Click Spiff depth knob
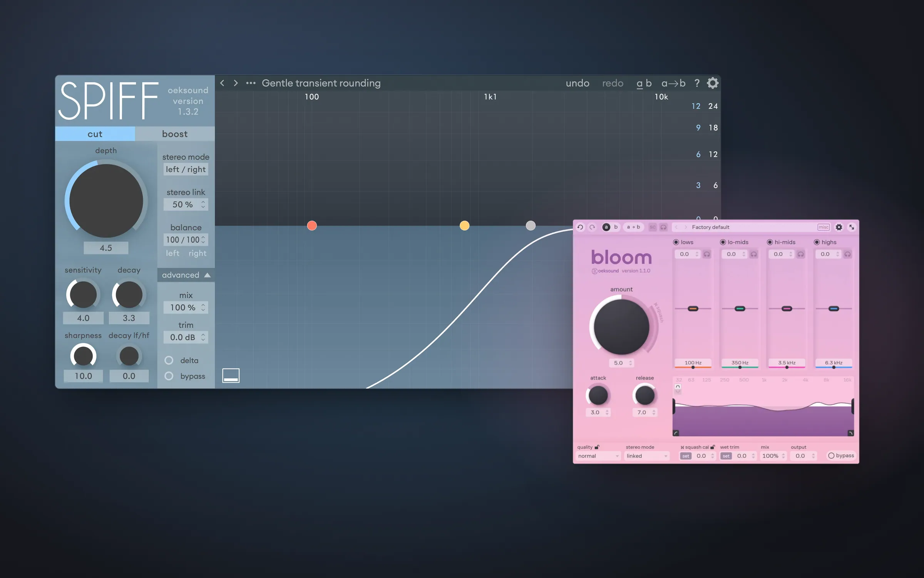Viewport: 924px width, 578px height. (106, 201)
